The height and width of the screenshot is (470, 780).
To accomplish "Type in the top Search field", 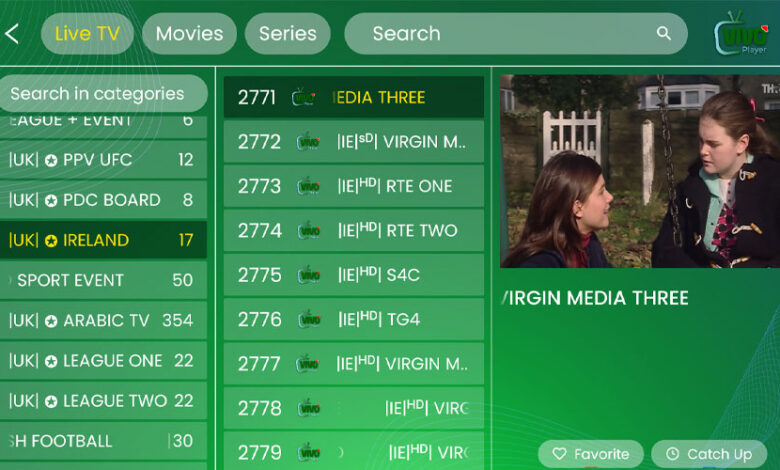I will click(500, 34).
